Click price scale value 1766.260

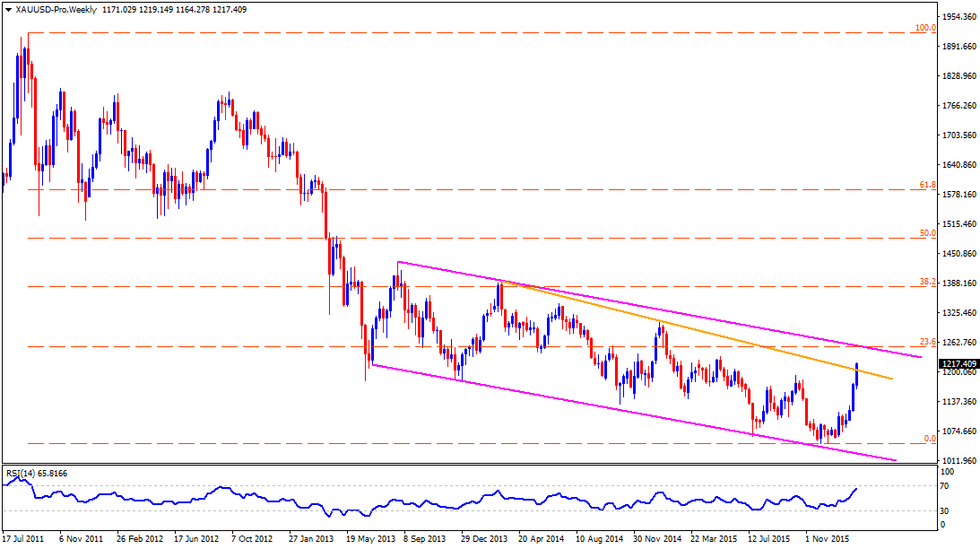click(958, 106)
